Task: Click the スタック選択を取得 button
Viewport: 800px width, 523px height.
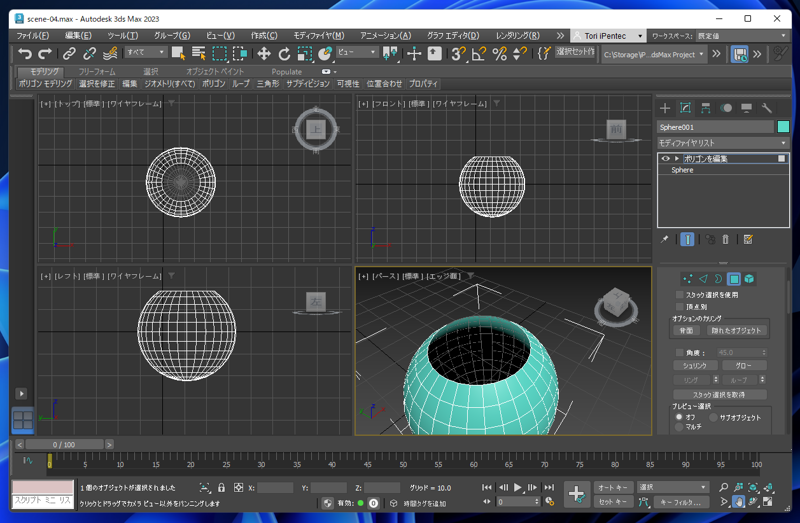Action: point(719,394)
